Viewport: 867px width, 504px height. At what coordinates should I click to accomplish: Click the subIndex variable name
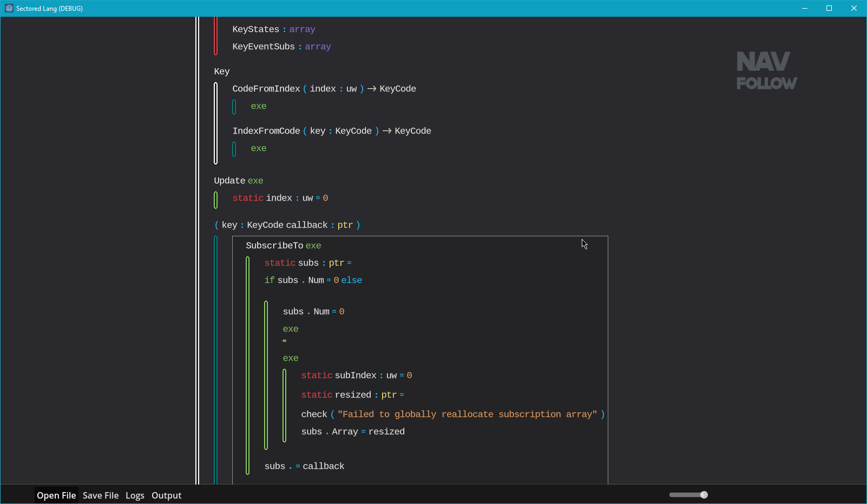pyautogui.click(x=356, y=375)
